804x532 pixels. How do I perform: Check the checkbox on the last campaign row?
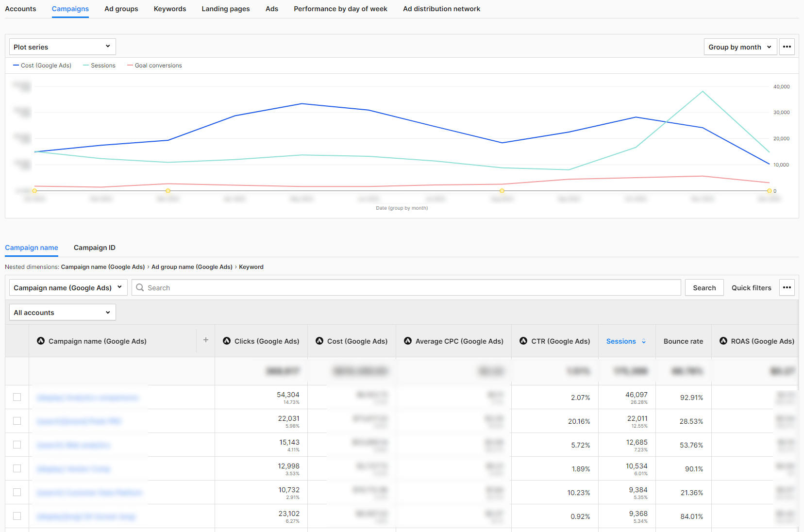[x=17, y=516]
